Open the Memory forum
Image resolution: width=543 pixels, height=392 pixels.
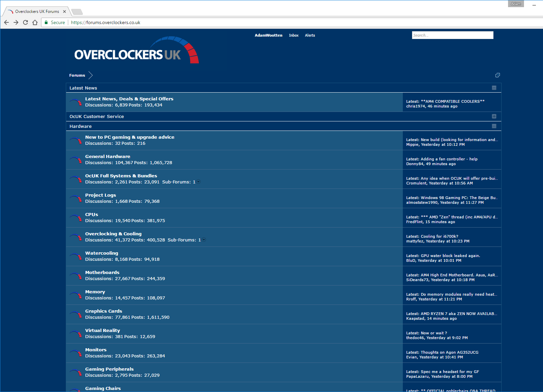click(x=95, y=292)
